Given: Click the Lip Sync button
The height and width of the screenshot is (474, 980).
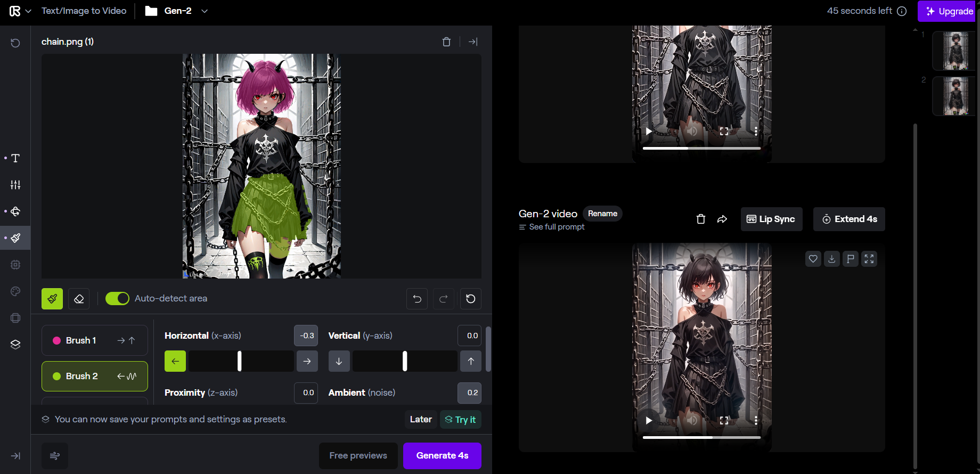Looking at the screenshot, I should pyautogui.click(x=771, y=219).
